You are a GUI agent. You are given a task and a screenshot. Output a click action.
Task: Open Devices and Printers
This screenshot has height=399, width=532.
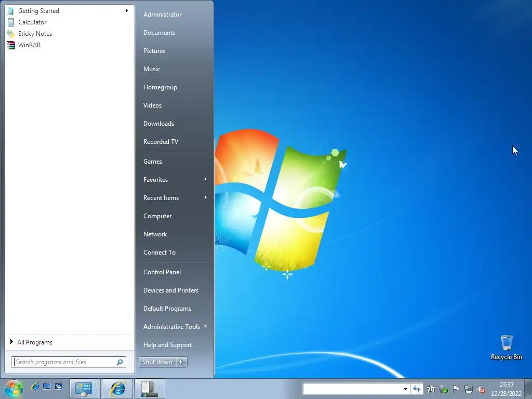tap(170, 290)
